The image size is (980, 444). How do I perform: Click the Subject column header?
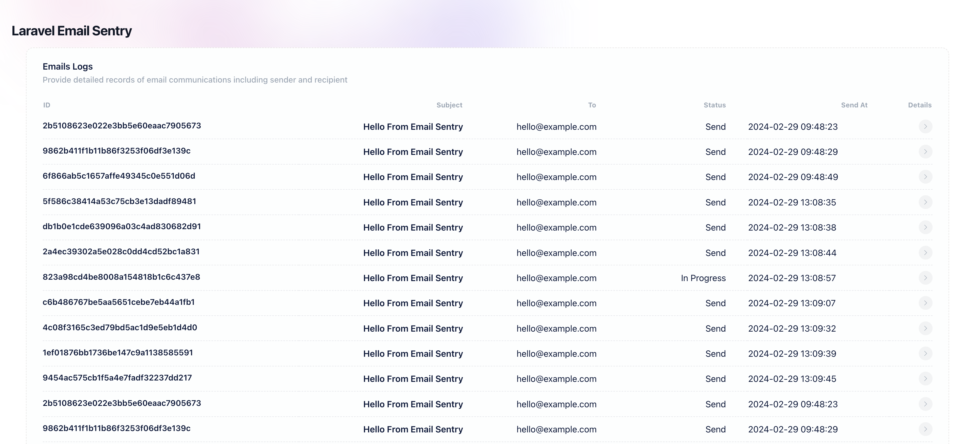(x=449, y=105)
